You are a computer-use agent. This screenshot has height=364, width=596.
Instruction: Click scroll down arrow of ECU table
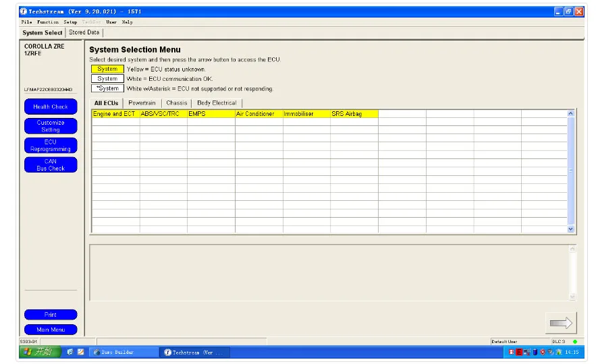(x=570, y=229)
